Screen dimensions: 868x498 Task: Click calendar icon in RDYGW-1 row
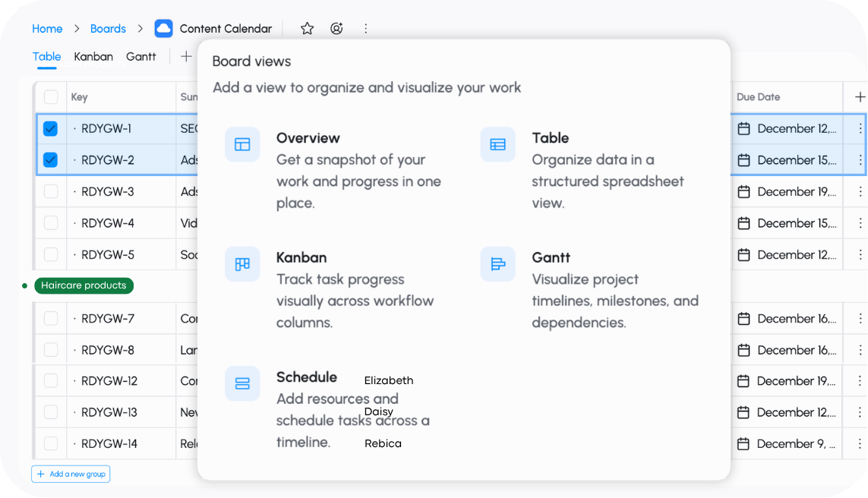point(743,128)
